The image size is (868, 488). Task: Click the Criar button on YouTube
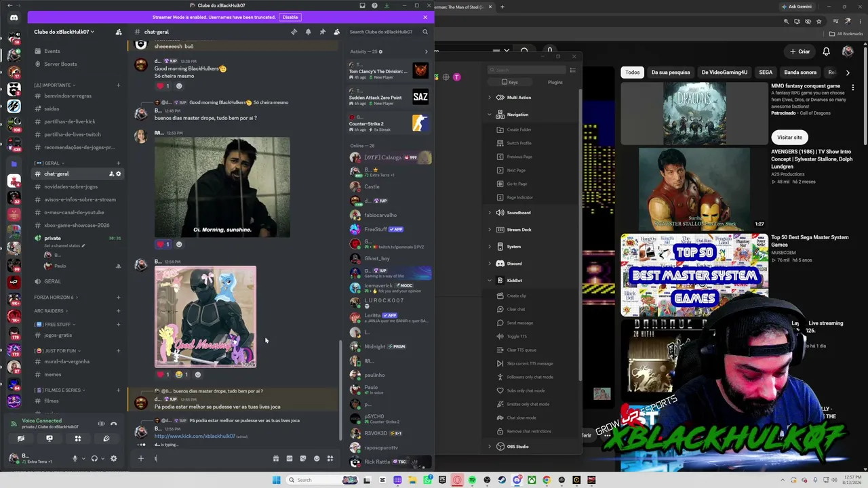800,52
